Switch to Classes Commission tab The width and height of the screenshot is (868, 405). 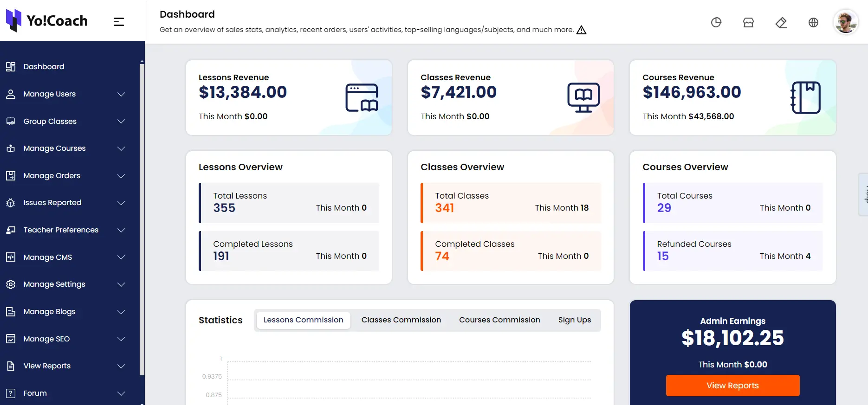pyautogui.click(x=401, y=320)
